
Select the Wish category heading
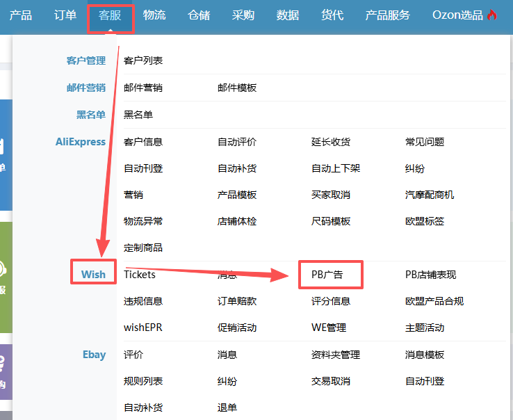(x=93, y=274)
